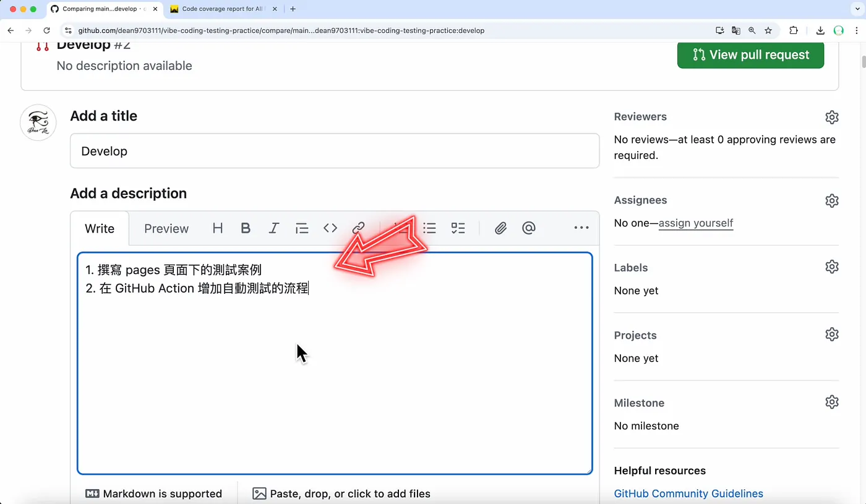Apply italic formatting icon

273,228
